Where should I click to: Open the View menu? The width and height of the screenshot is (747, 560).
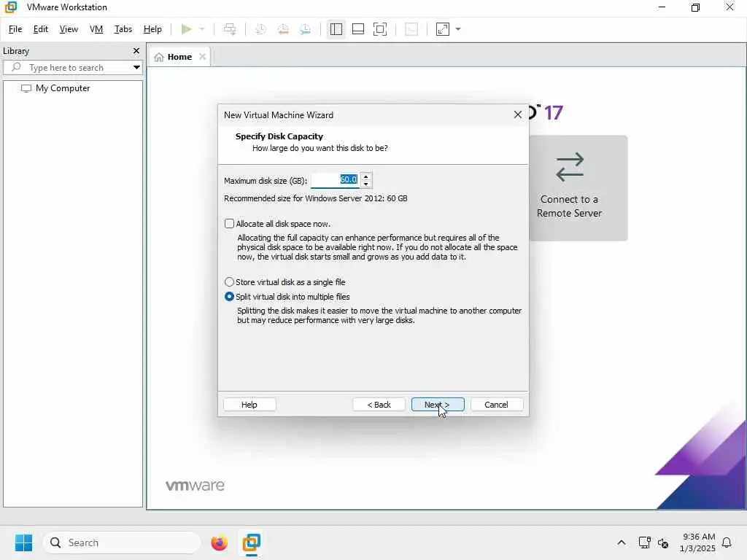(x=69, y=29)
